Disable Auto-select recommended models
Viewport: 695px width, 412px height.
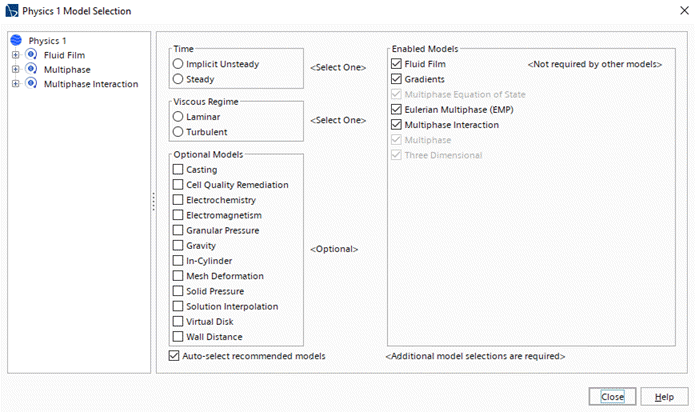pos(176,356)
